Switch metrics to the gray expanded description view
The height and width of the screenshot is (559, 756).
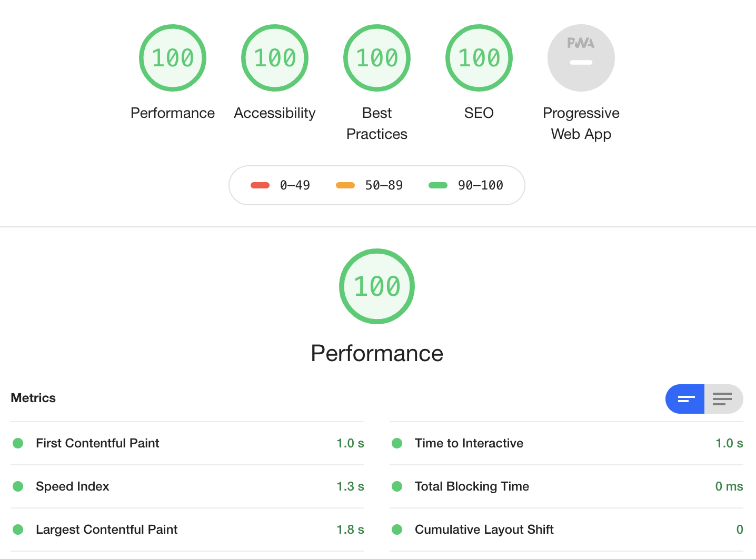click(723, 399)
